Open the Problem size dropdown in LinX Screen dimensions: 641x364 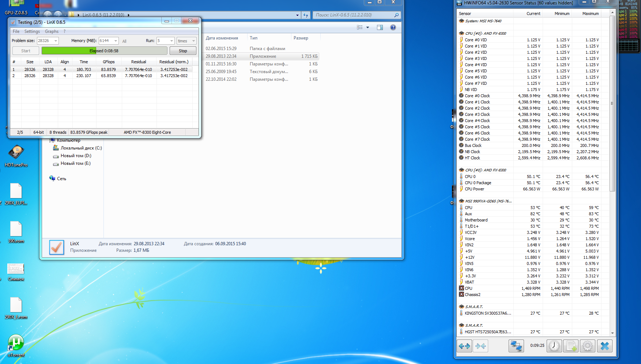tap(56, 41)
